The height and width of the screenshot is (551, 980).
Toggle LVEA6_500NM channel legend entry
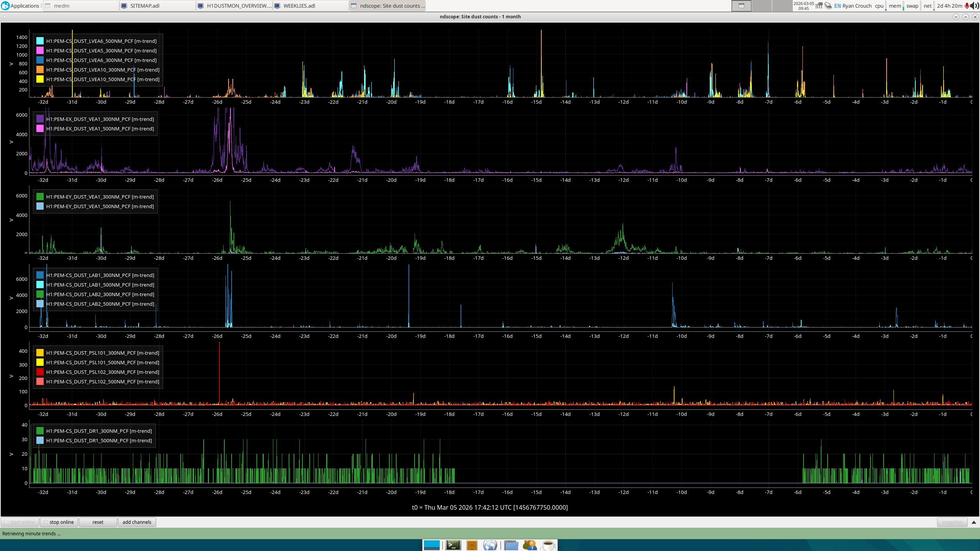coord(101,41)
